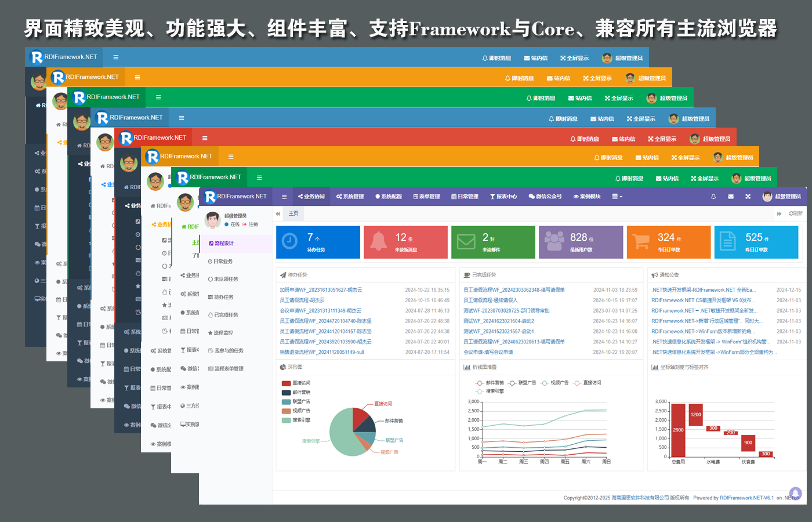
Task: Expand the 业务协同 top navigation menu
Action: click(311, 197)
